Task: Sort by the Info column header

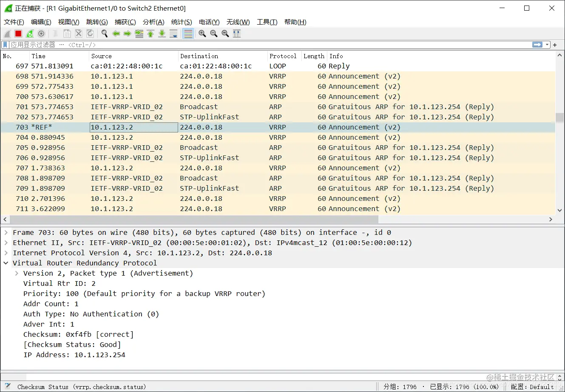Action: coord(441,56)
